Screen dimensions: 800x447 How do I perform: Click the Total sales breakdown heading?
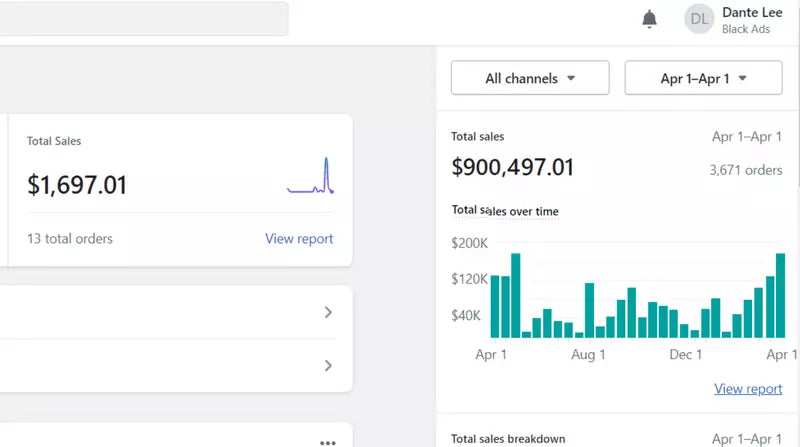tap(508, 439)
